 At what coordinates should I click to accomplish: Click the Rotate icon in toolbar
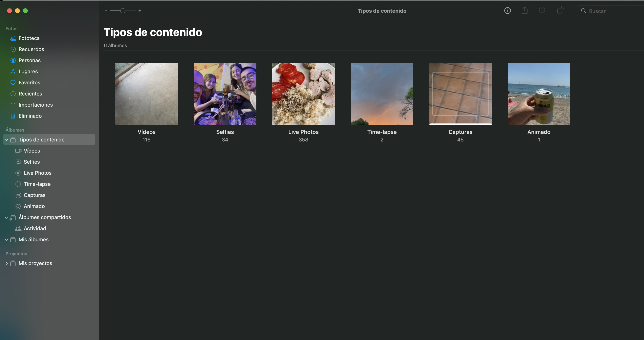point(560,11)
